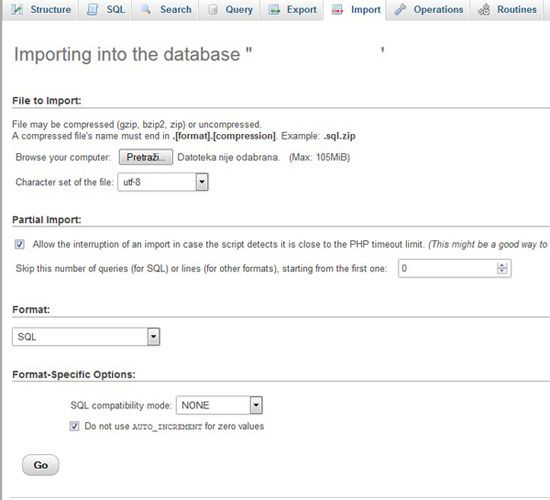Click the Routines tab icon
The image size is (550, 500).
(x=484, y=9)
